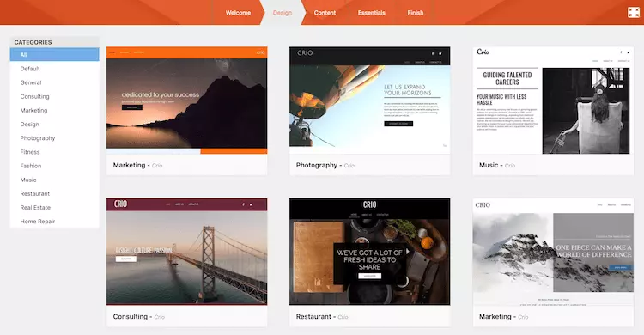Select the Restaurant category in sidebar
The image size is (644, 335).
[55, 193]
